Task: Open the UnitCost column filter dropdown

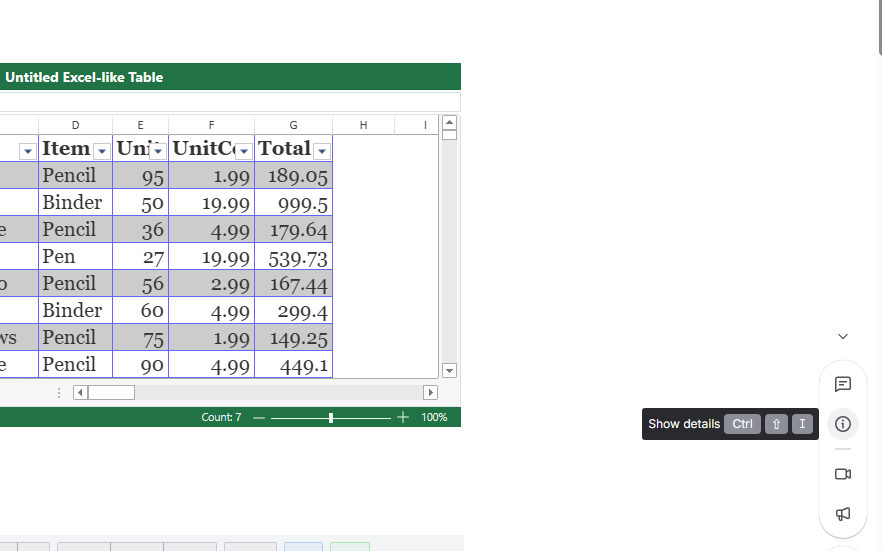Action: 243,151
